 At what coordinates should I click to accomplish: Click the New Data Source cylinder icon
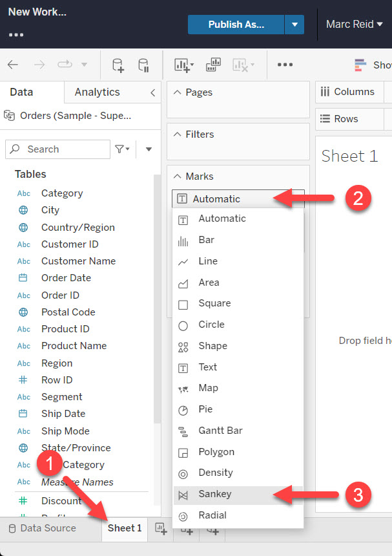(118, 65)
